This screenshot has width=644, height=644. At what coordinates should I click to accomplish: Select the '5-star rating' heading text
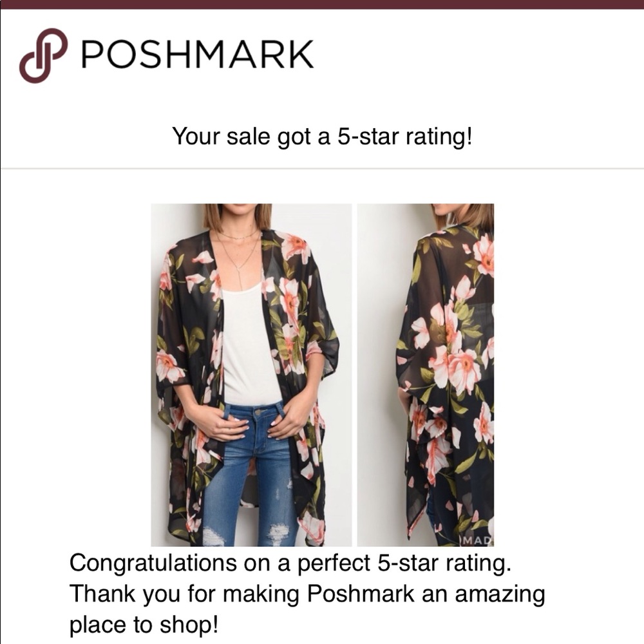click(x=322, y=137)
